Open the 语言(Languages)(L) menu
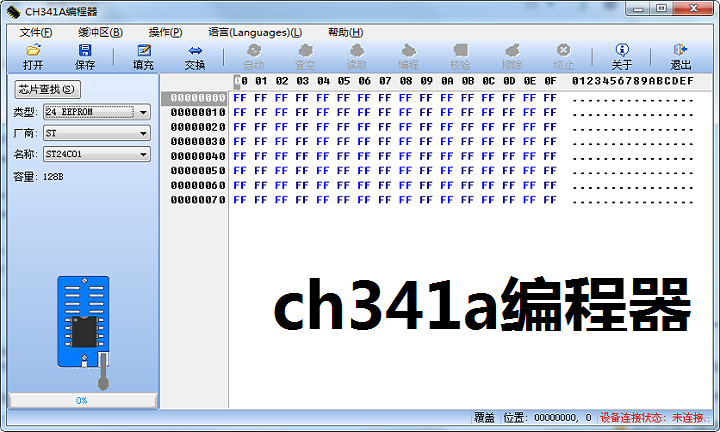 click(255, 33)
